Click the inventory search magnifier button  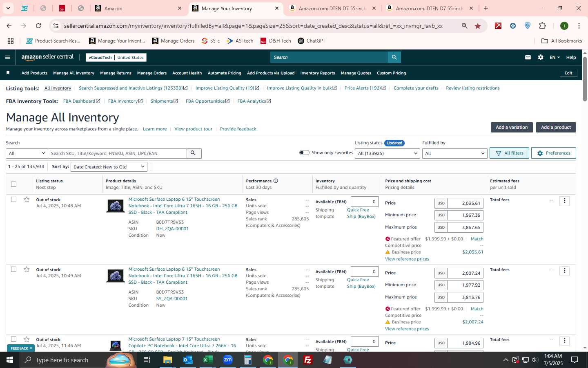[x=194, y=153]
